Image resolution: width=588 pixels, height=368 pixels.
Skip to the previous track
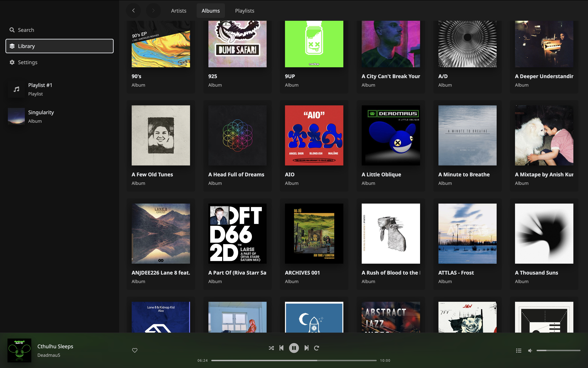point(281,348)
